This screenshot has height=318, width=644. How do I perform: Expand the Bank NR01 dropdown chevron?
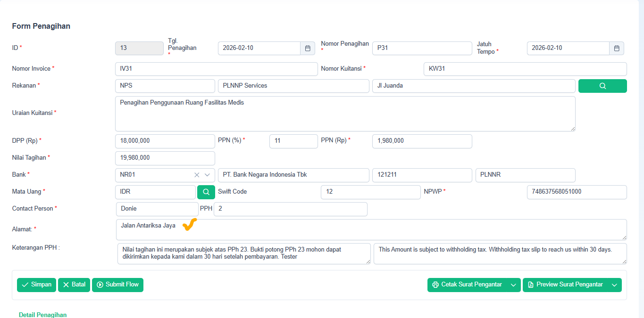tap(207, 175)
